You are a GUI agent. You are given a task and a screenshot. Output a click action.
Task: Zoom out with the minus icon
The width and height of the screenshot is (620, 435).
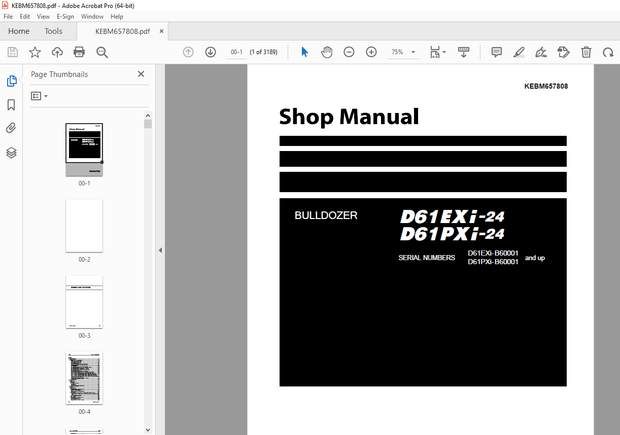click(349, 52)
